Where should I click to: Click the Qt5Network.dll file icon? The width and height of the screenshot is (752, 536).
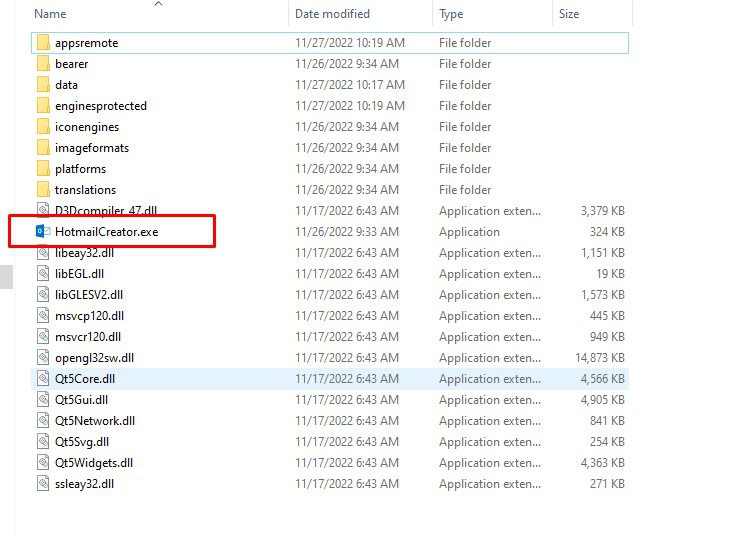coord(43,421)
